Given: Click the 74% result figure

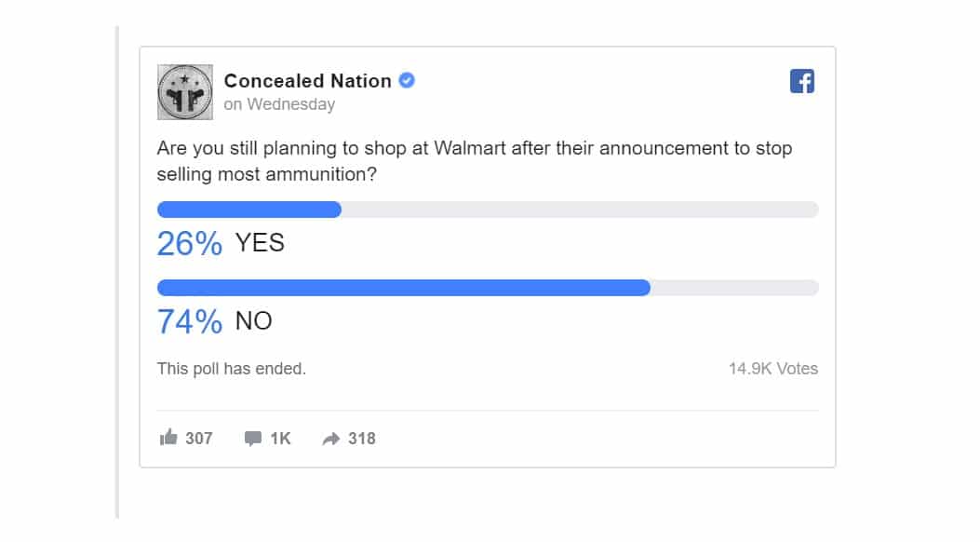Looking at the screenshot, I should tap(190, 322).
